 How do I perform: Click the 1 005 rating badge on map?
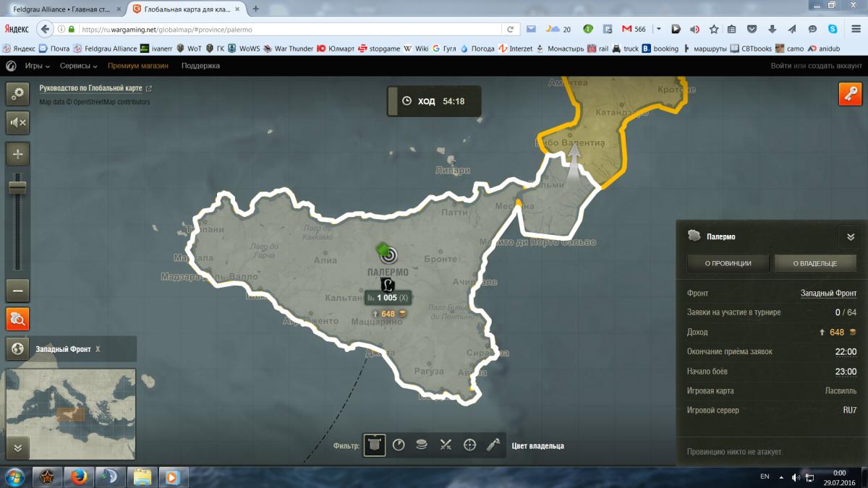[x=387, y=297]
